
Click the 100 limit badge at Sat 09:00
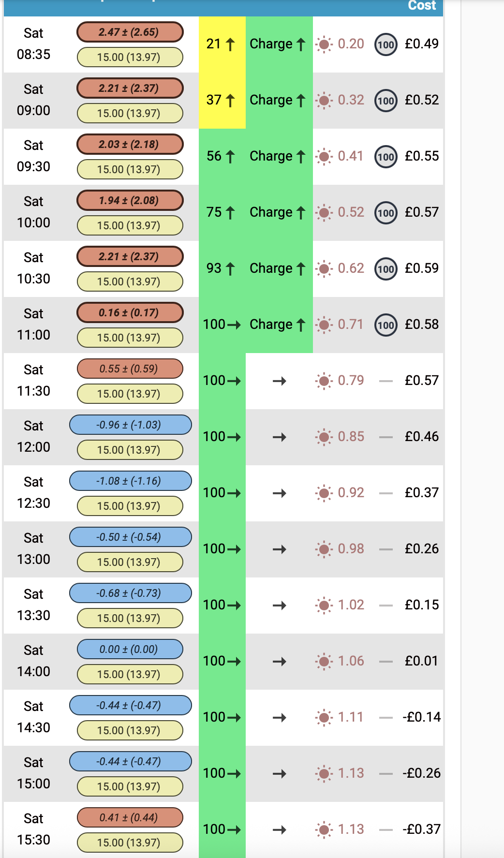coord(386,101)
